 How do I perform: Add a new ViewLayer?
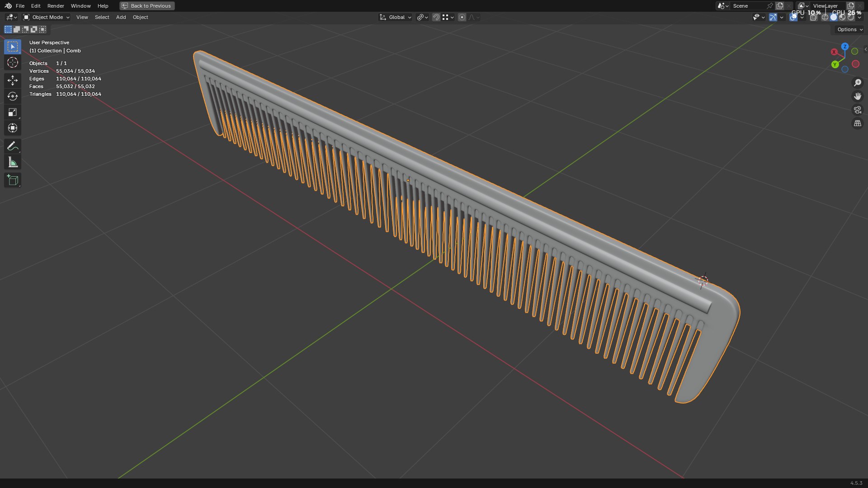(851, 6)
